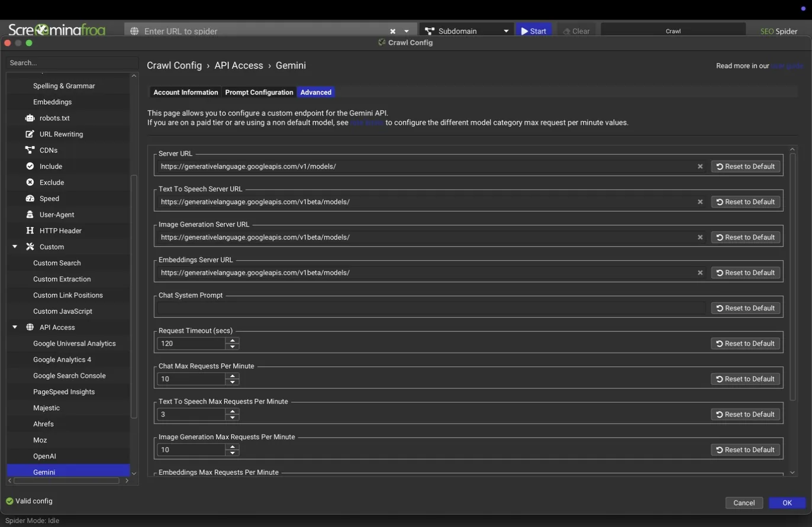Image resolution: width=812 pixels, height=527 pixels.
Task: Open Spelling & Grammar settings
Action: coord(64,86)
